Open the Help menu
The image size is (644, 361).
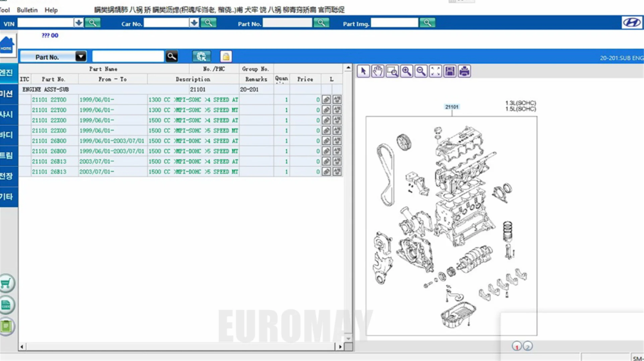(51, 10)
